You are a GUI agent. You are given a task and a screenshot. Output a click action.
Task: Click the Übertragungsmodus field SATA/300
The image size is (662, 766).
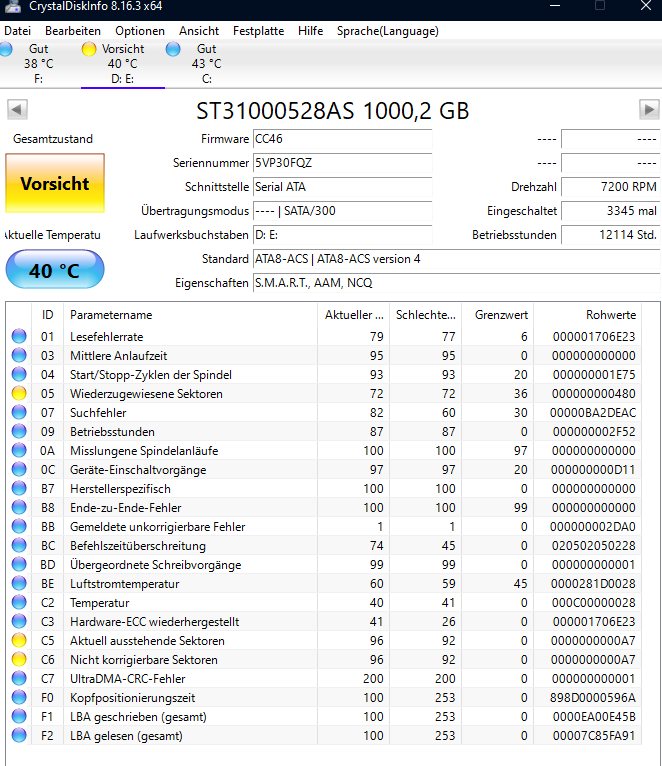(342, 211)
